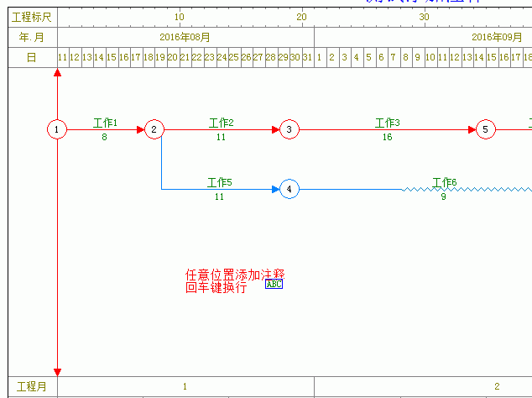Click the 年.月 row header
The image size is (532, 398).
click(x=33, y=37)
